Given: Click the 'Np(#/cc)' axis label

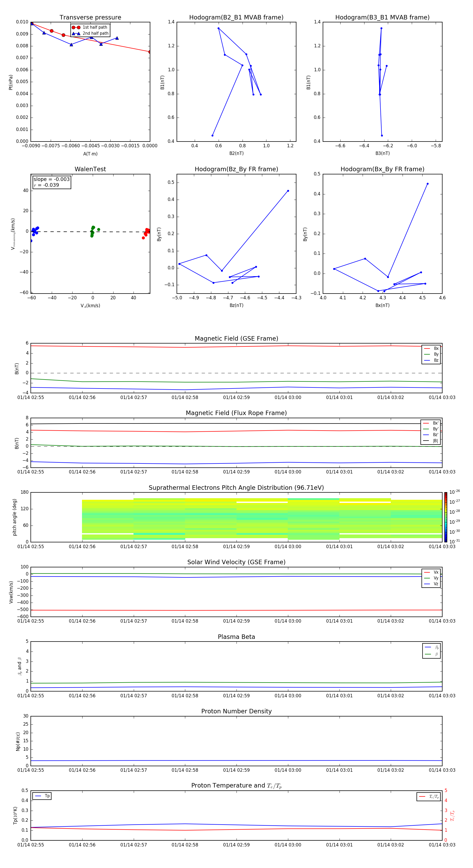Looking at the screenshot, I should (18, 741).
